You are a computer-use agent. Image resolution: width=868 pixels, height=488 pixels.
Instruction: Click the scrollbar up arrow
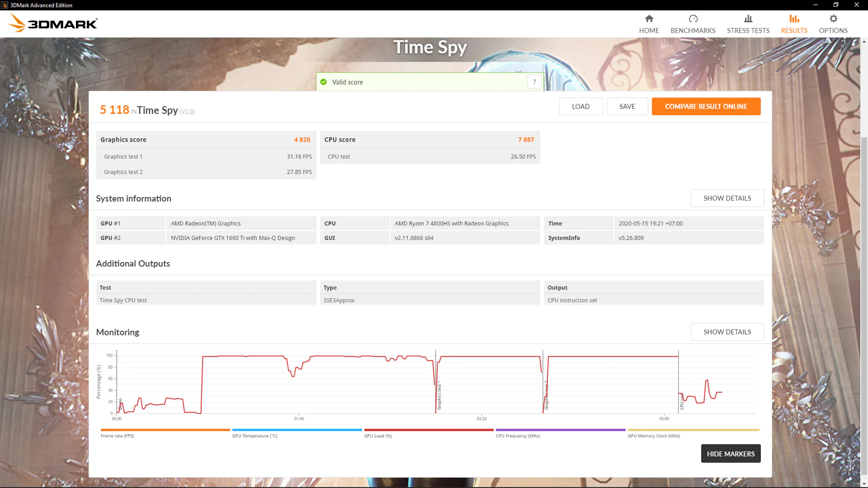coord(864,42)
